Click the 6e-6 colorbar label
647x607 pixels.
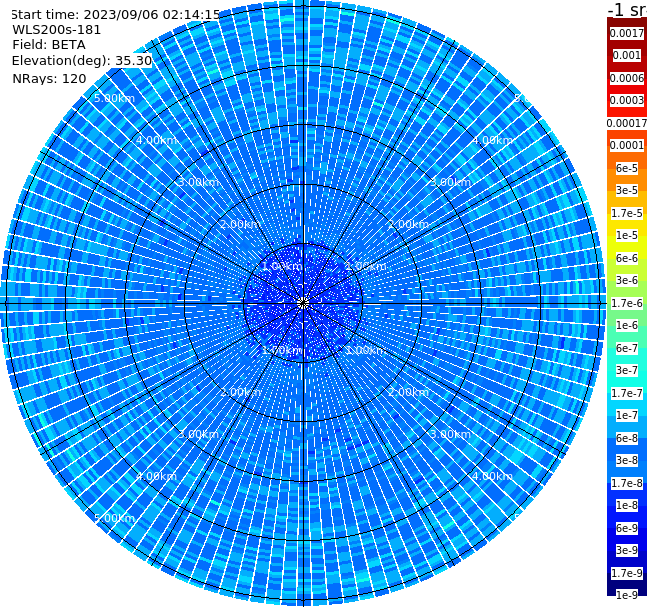[x=627, y=258]
